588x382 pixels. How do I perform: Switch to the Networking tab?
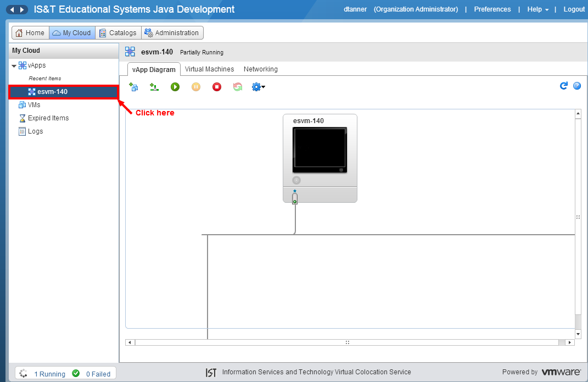tap(261, 69)
